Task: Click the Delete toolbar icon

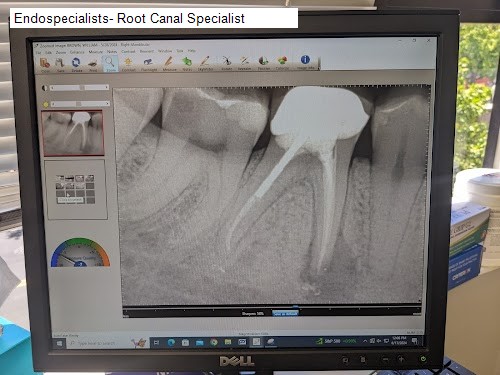Action: tap(76, 64)
